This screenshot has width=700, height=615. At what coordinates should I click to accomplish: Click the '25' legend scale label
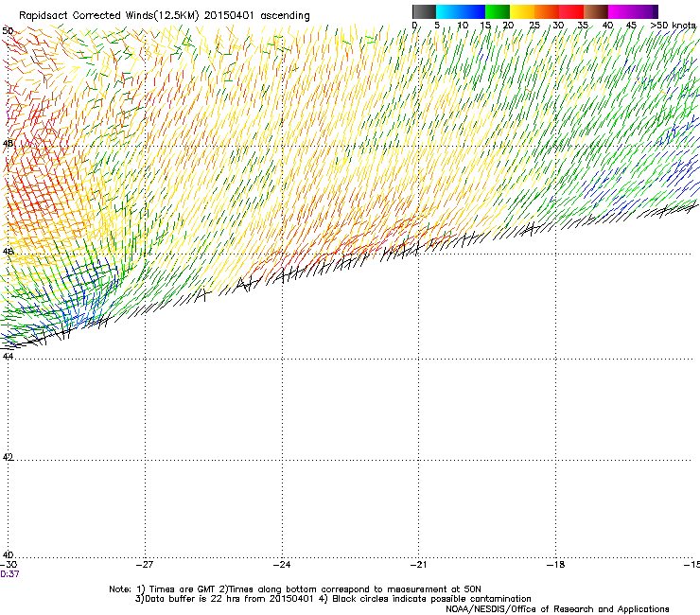534,26
